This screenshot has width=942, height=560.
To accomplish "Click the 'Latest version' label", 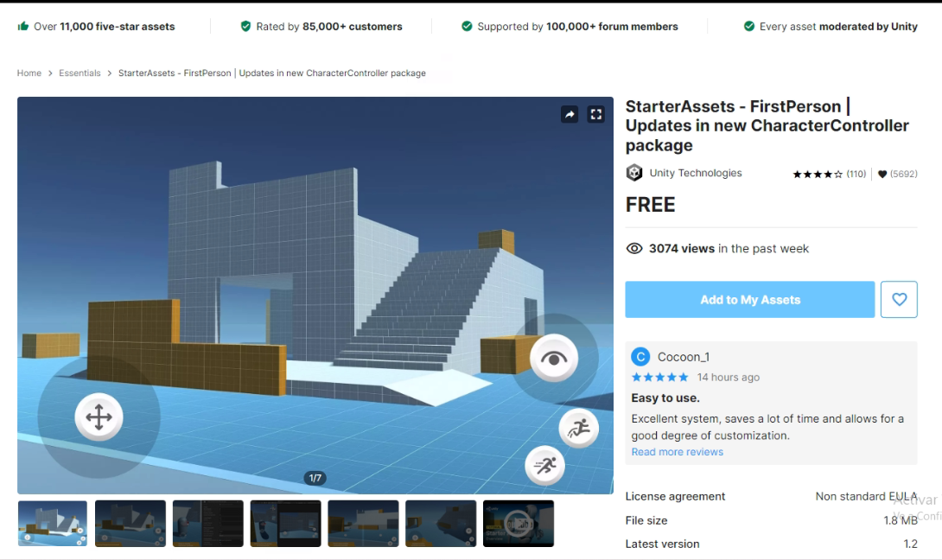I will coord(662,544).
